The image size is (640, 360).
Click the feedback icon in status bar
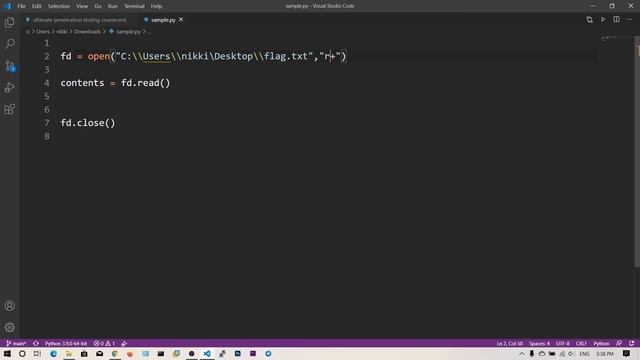tap(619, 343)
